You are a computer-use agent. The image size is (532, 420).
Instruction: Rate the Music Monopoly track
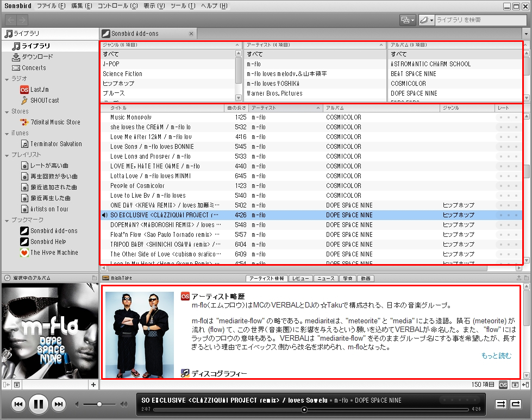(508, 117)
